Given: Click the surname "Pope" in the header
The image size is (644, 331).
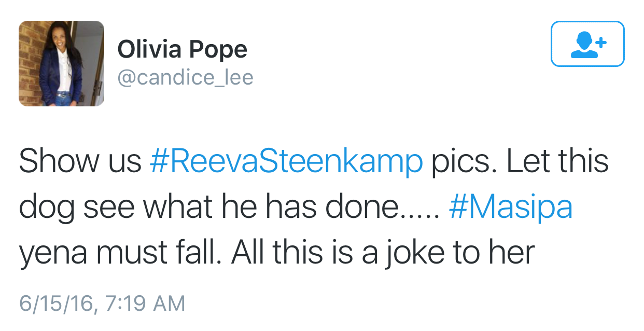Looking at the screenshot, I should click(218, 49).
